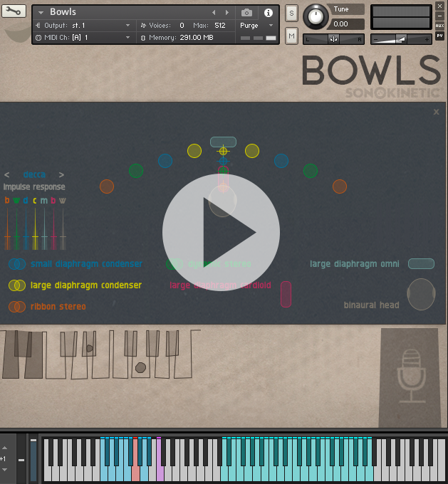Close the microphone panel with the x
Screen dimensions: 448x484
coord(436,112)
